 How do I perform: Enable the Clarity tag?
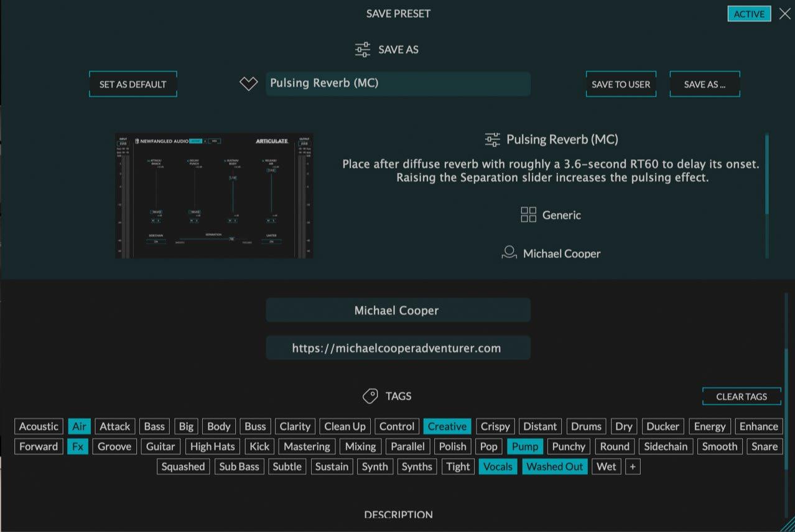(x=295, y=426)
